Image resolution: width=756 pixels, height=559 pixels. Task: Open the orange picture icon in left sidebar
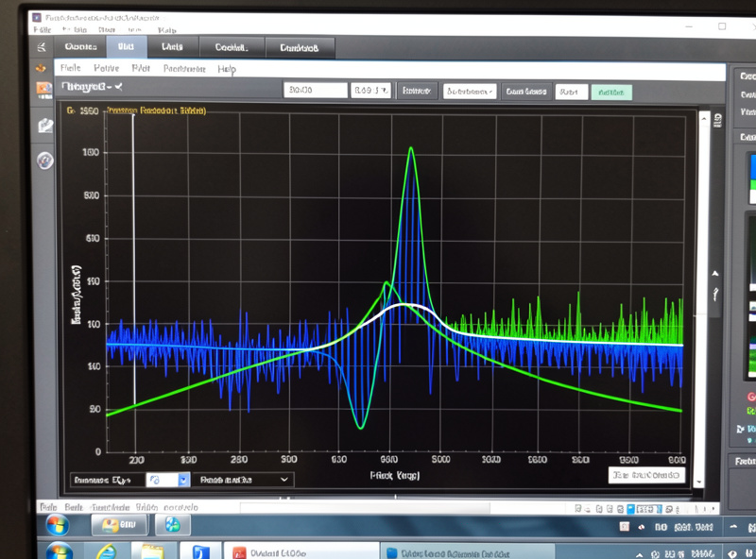43,89
